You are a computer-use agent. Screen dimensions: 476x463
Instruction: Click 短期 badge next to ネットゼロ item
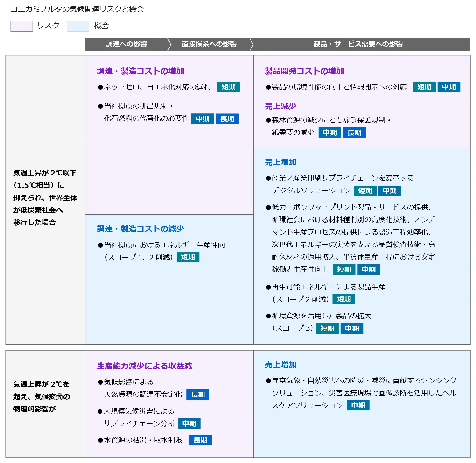pos(228,87)
